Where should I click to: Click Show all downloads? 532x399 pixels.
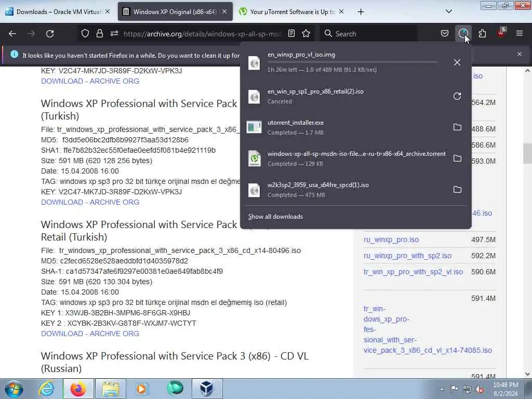[275, 217]
